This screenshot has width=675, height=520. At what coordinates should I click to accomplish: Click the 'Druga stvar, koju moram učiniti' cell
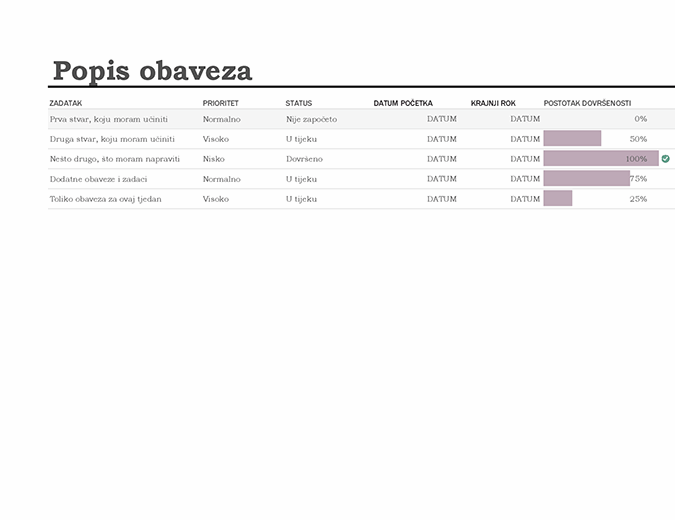(x=112, y=139)
